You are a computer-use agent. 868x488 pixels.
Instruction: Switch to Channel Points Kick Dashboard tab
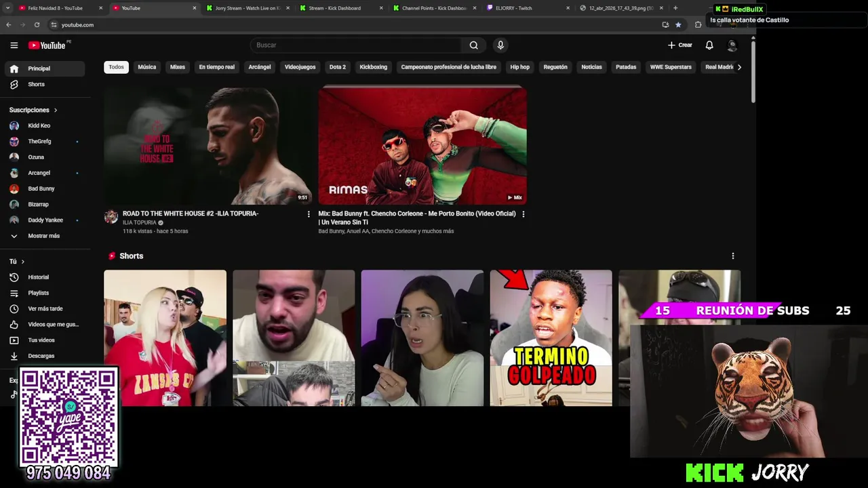pyautogui.click(x=435, y=8)
